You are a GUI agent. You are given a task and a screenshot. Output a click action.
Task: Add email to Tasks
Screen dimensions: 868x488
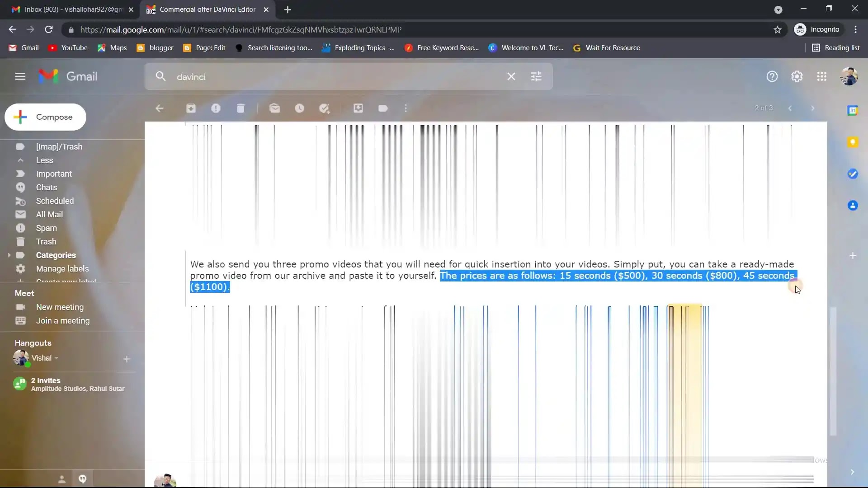[324, 108]
